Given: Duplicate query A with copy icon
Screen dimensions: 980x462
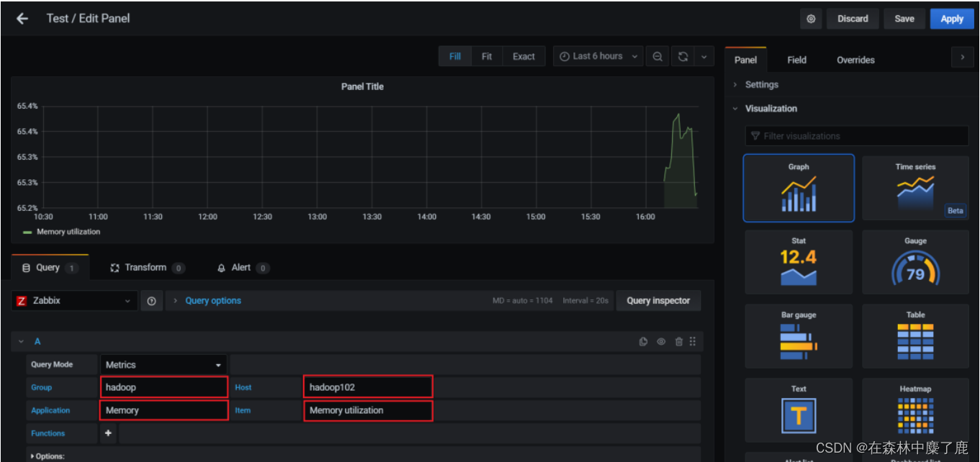Looking at the screenshot, I should click(x=643, y=342).
